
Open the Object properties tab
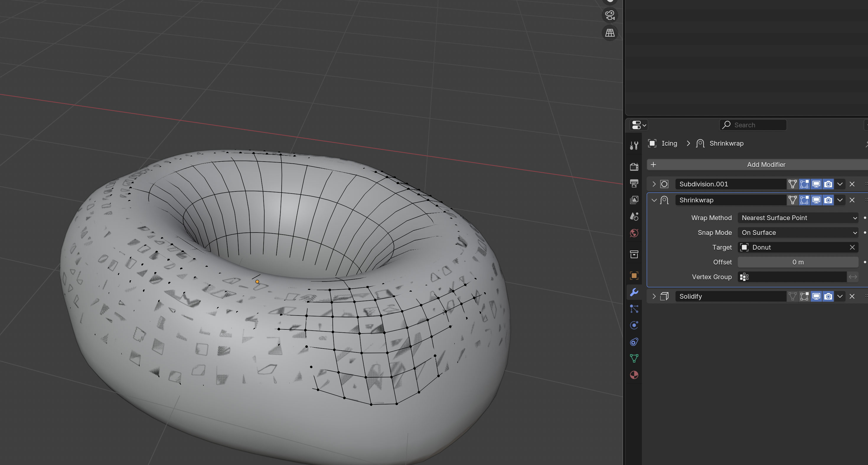click(634, 276)
